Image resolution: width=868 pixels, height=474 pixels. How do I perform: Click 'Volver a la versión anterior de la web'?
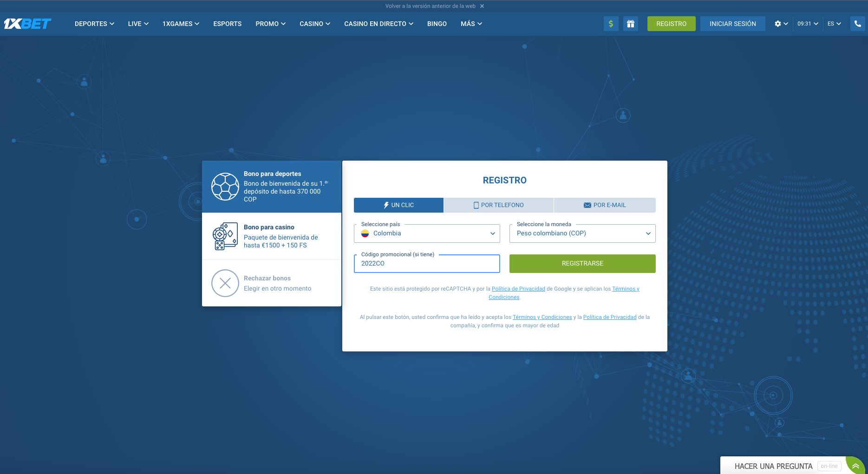430,6
